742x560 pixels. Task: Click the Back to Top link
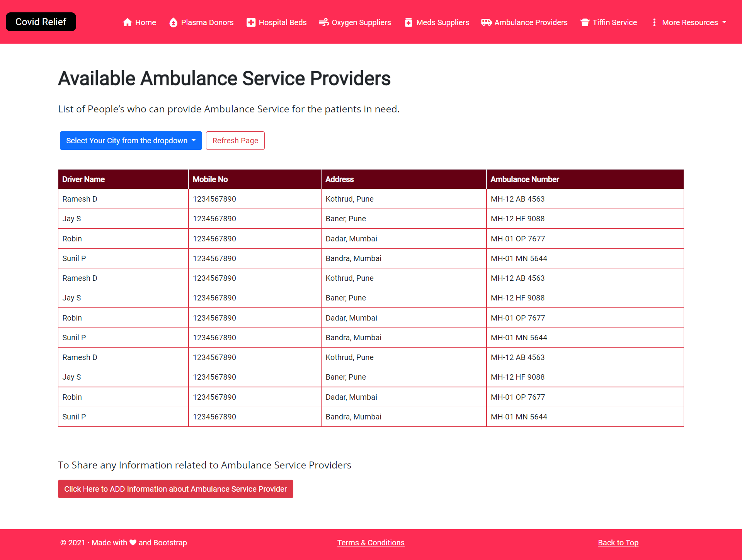(x=618, y=543)
